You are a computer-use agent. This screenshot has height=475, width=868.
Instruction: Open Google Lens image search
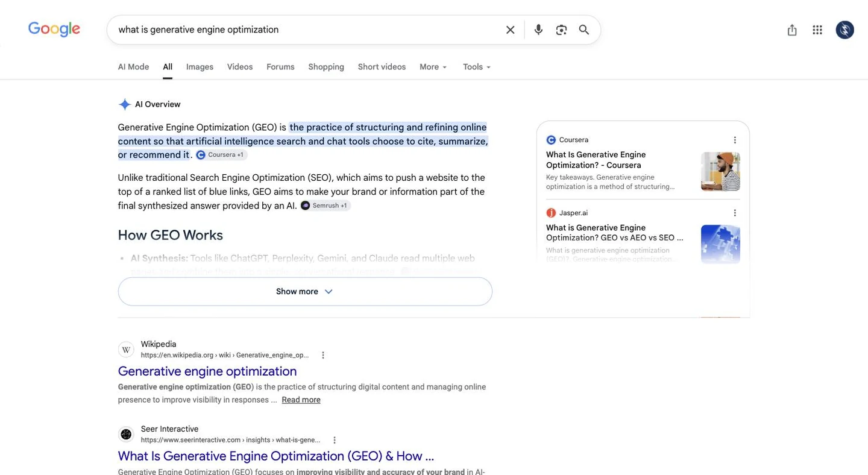561,30
